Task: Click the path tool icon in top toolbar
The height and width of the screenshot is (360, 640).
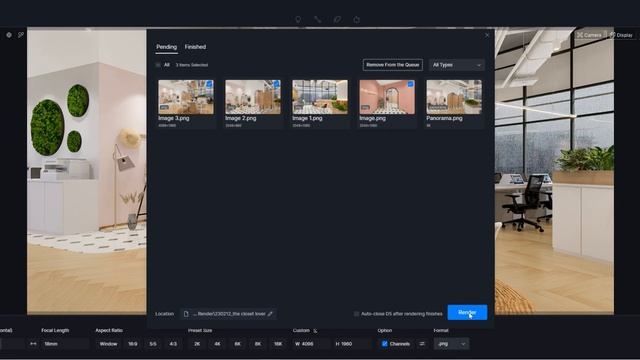Action: click(x=318, y=20)
